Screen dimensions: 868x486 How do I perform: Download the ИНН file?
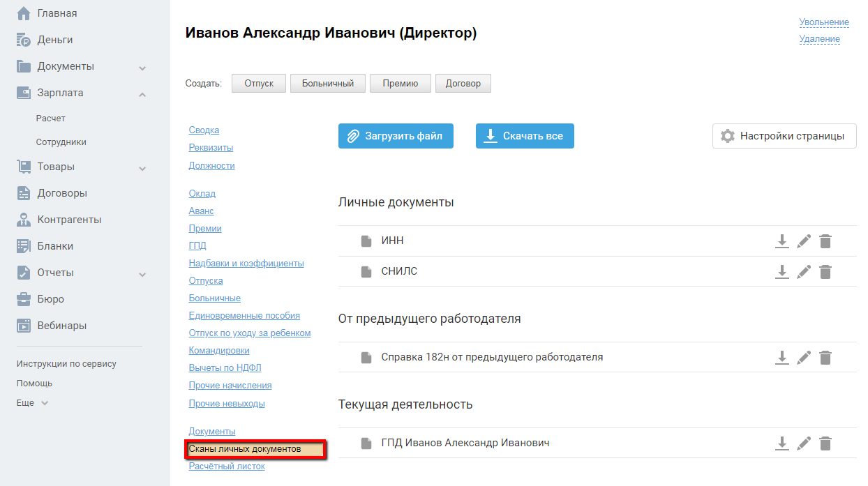[782, 241]
